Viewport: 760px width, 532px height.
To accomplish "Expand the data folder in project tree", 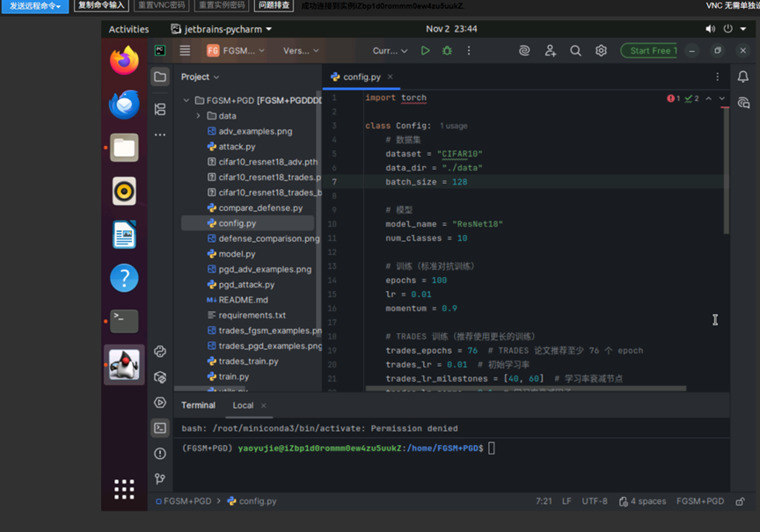I will tap(198, 116).
